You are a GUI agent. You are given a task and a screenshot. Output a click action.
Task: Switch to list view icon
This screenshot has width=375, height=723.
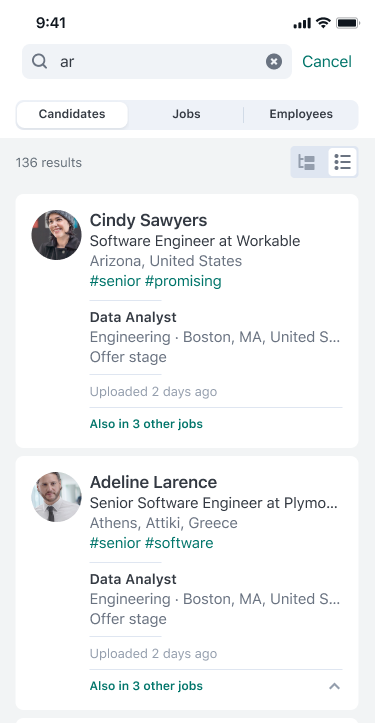[343, 162]
